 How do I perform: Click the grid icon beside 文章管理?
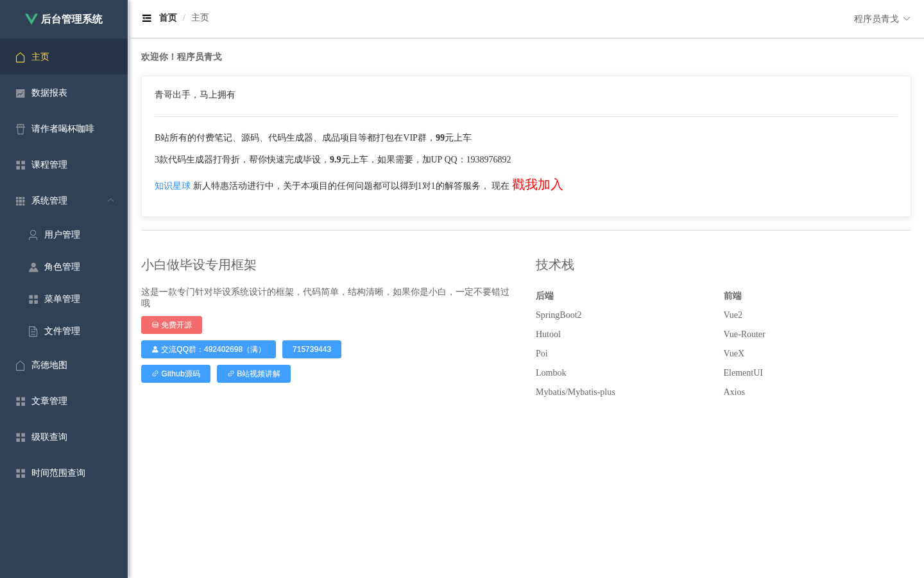point(21,401)
